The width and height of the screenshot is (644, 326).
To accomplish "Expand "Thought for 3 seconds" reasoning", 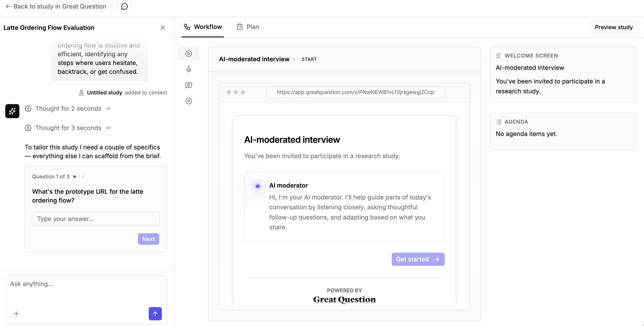I will 68,128.
